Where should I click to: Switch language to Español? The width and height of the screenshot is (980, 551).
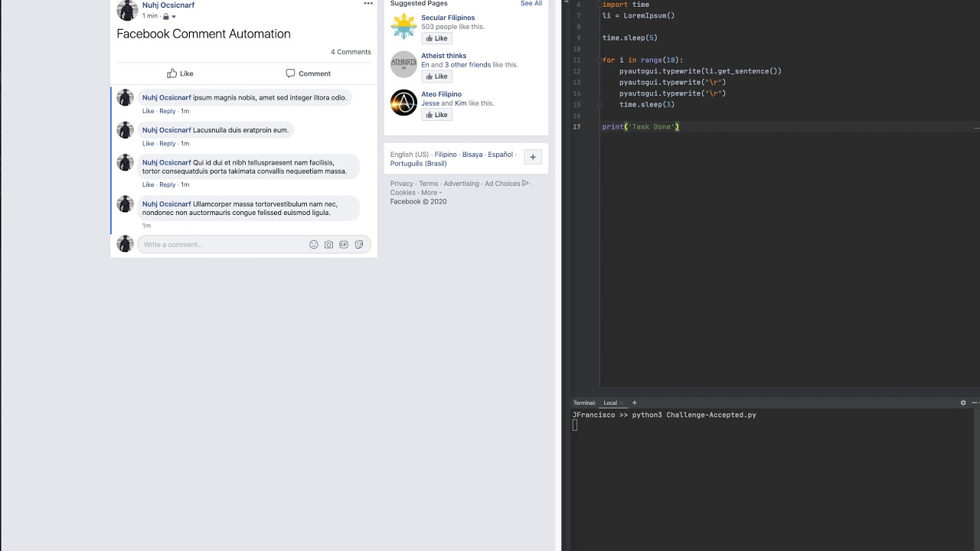pyautogui.click(x=500, y=155)
